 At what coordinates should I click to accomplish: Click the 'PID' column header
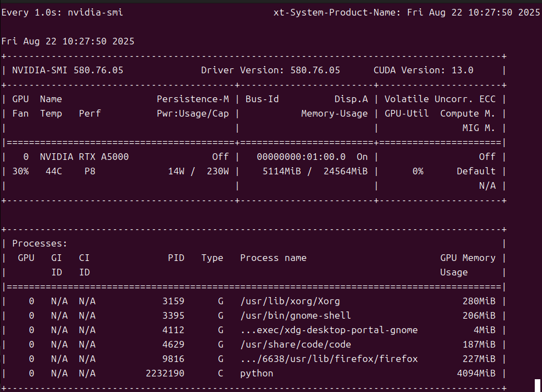tap(176, 258)
